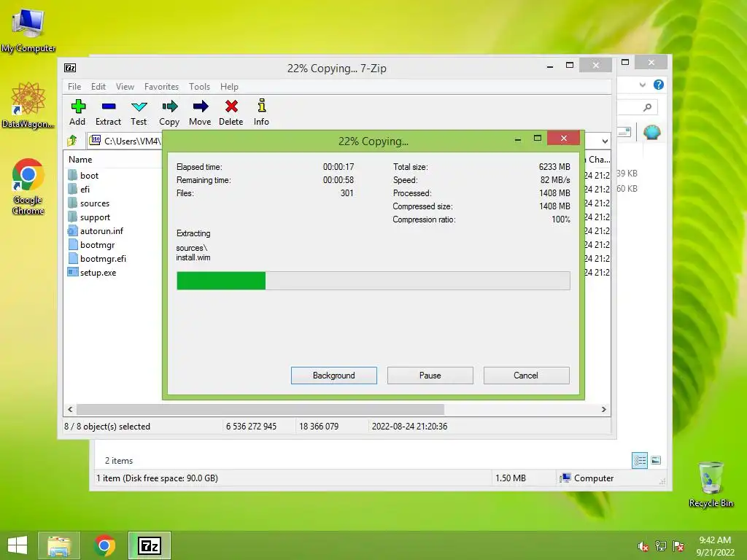Click the partially visible Cha... column header
The height and width of the screenshot is (560, 747).
(598, 160)
